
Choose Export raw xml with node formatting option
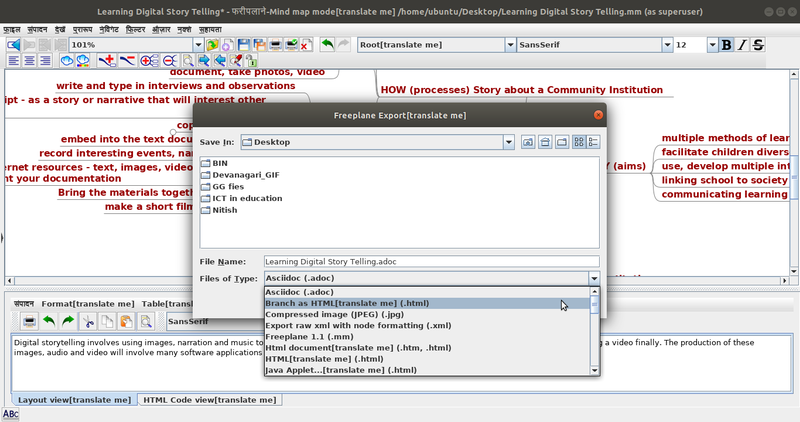tap(427, 326)
